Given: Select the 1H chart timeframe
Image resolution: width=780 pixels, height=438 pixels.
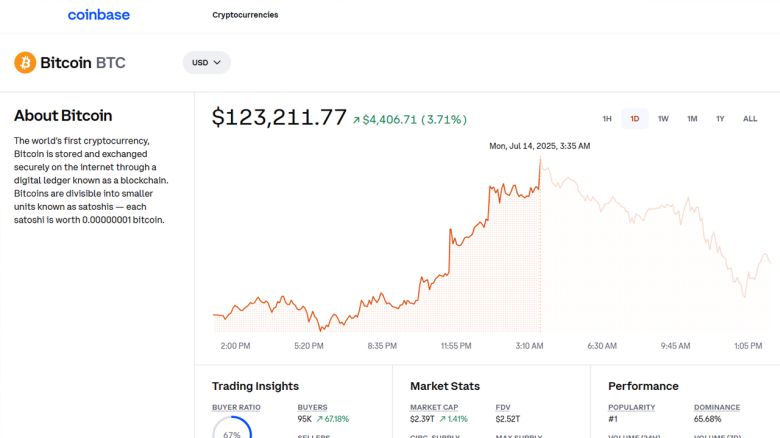Looking at the screenshot, I should tap(606, 119).
